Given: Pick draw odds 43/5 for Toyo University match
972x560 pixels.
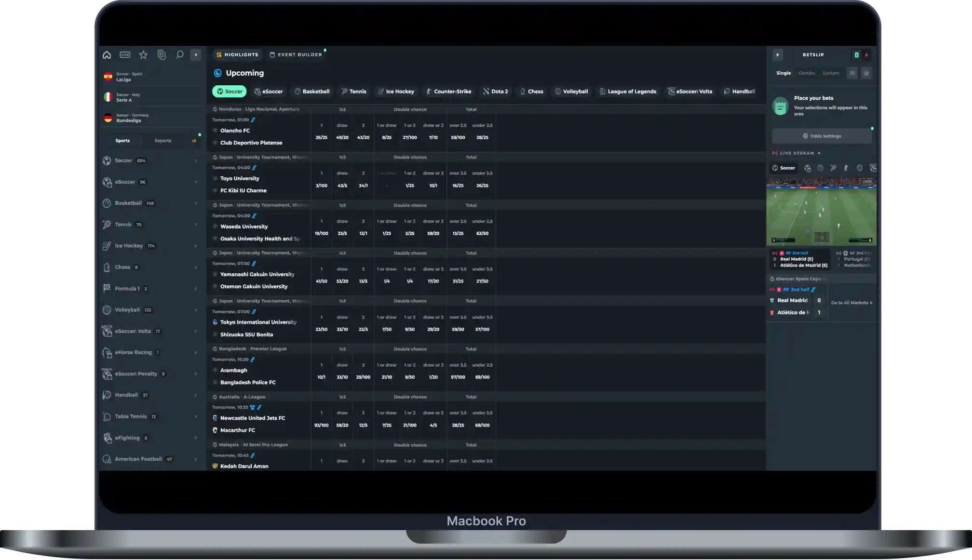Looking at the screenshot, I should (342, 186).
